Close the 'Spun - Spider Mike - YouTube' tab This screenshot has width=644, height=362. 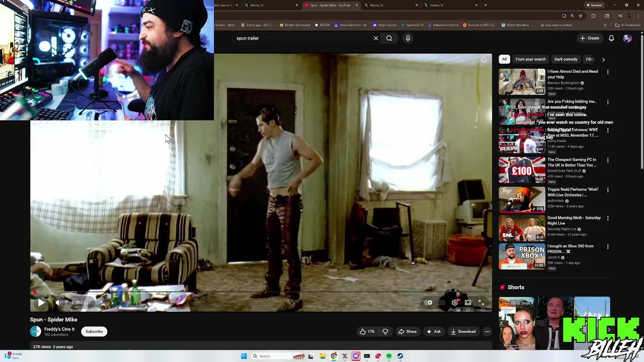click(357, 5)
